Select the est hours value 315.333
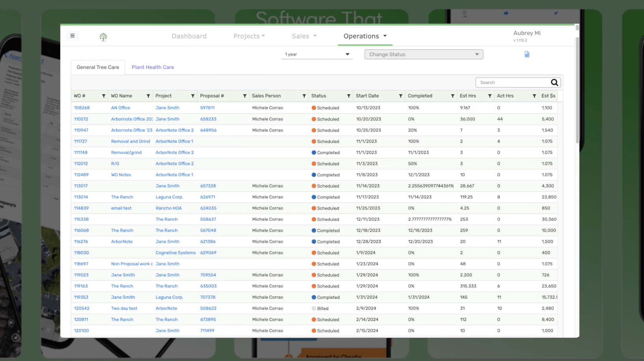The image size is (644, 361). point(468,286)
